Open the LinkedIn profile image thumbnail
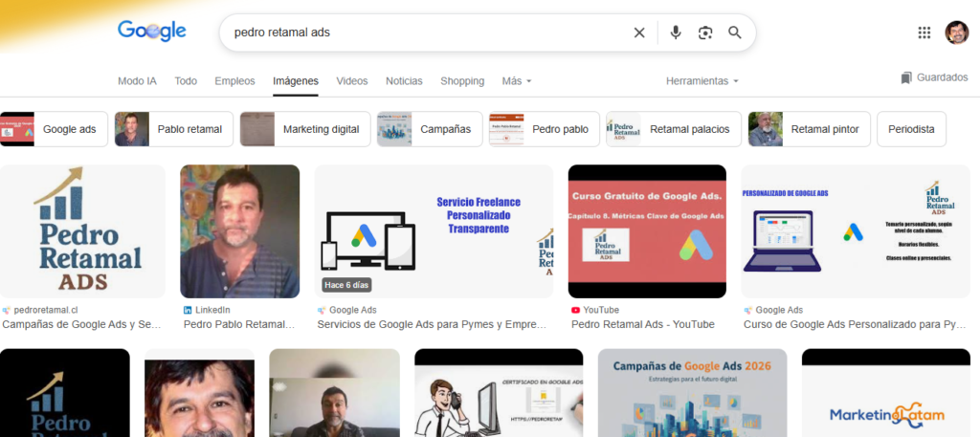980x437 pixels. 239,231
